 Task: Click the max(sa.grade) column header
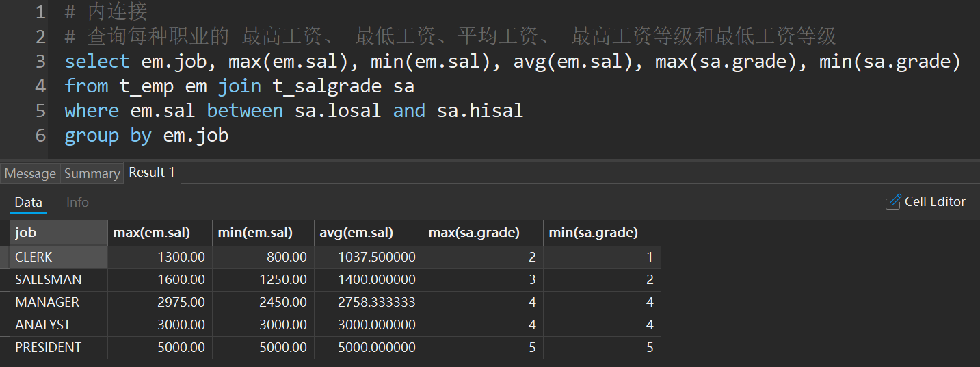[x=483, y=233]
